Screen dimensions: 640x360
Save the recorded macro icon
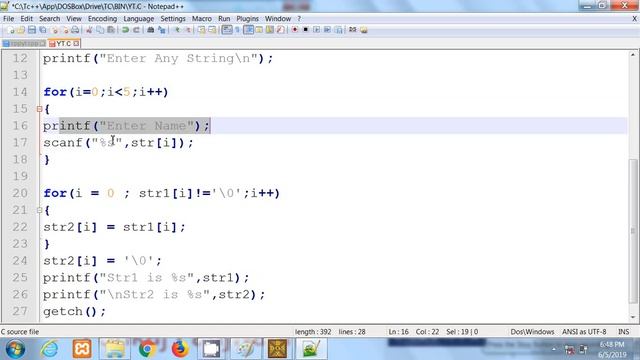pyautogui.click(x=338, y=30)
